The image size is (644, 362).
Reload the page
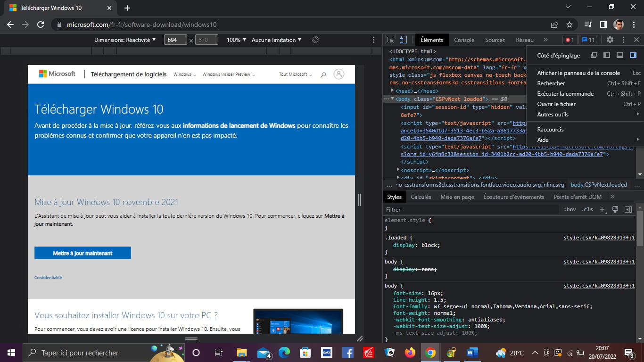[41, 25]
